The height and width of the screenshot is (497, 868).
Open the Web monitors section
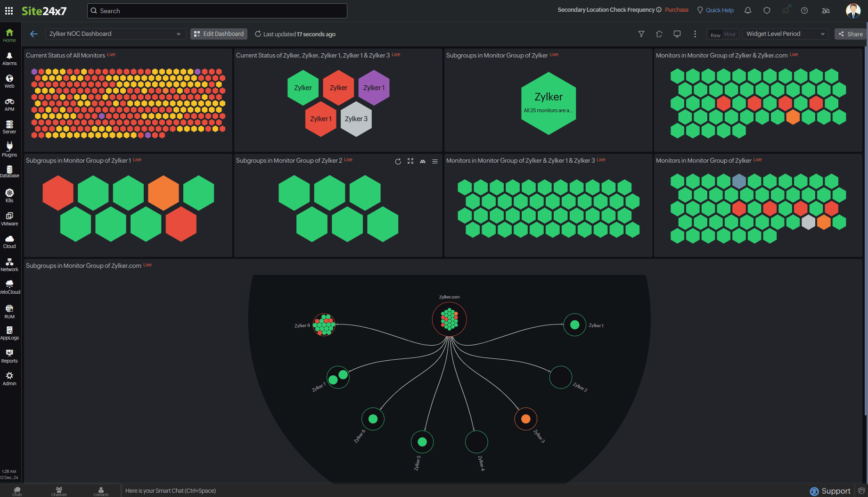point(9,82)
